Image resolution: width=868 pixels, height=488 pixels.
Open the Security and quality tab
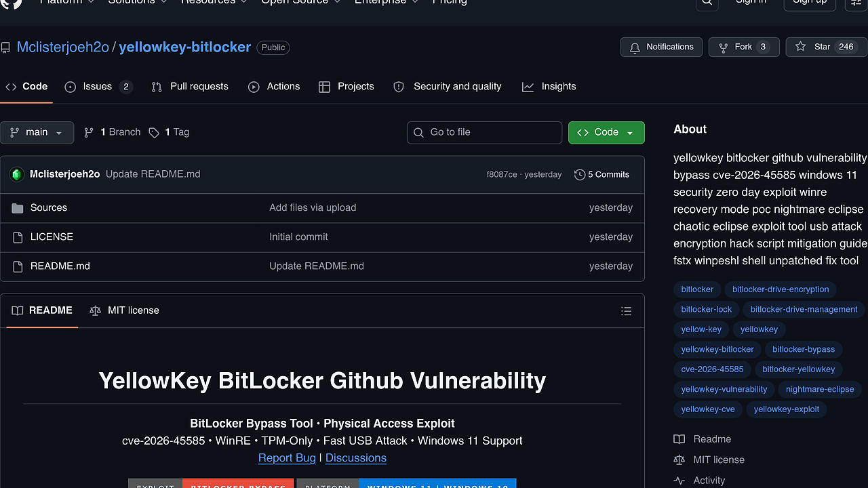pos(448,87)
